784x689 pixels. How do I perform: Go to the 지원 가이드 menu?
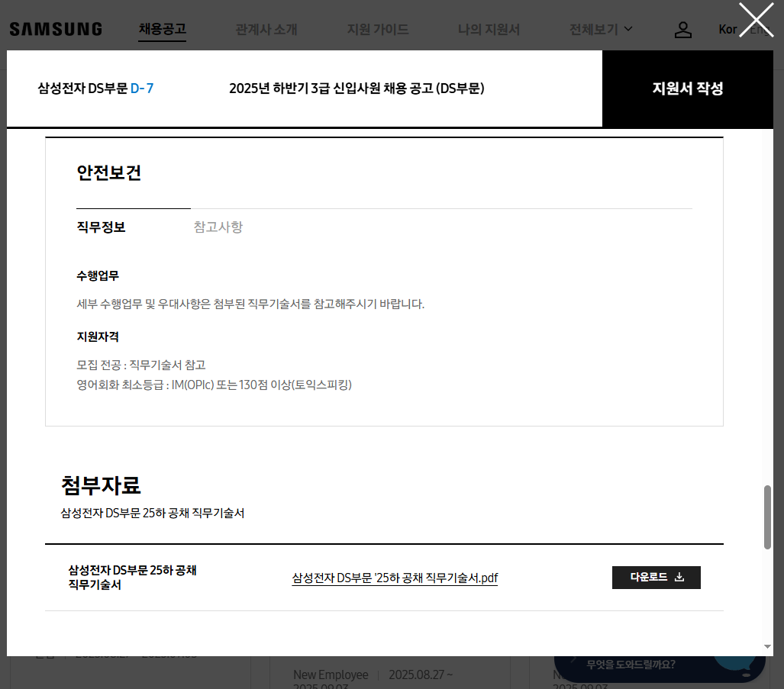(x=378, y=30)
